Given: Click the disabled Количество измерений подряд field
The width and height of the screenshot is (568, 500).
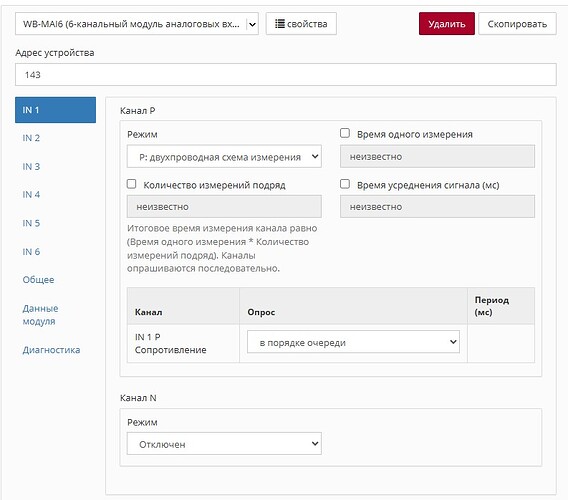Looking at the screenshot, I should [224, 207].
